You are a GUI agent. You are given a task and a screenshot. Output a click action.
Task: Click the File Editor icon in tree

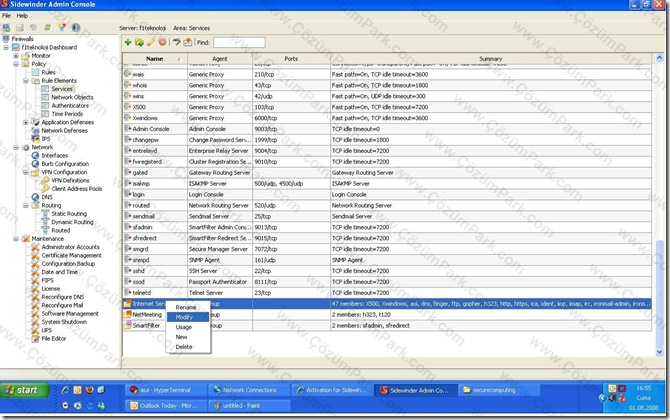[x=35, y=338]
